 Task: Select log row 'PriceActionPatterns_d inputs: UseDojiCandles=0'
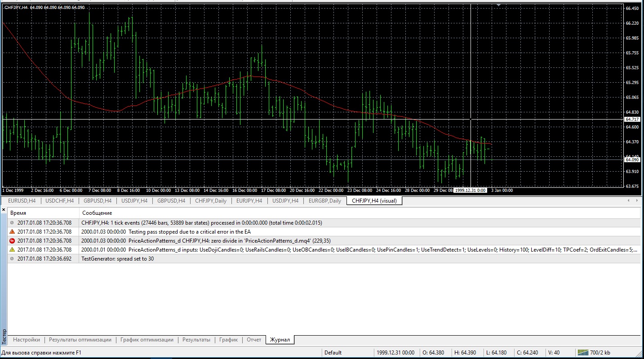[324, 250]
